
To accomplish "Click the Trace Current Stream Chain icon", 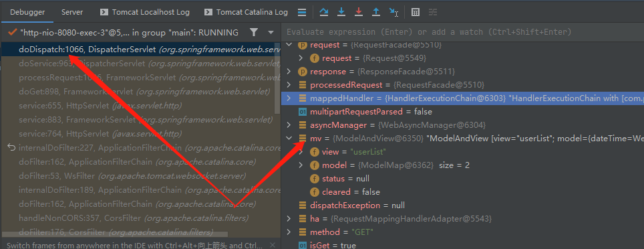I will [433, 12].
